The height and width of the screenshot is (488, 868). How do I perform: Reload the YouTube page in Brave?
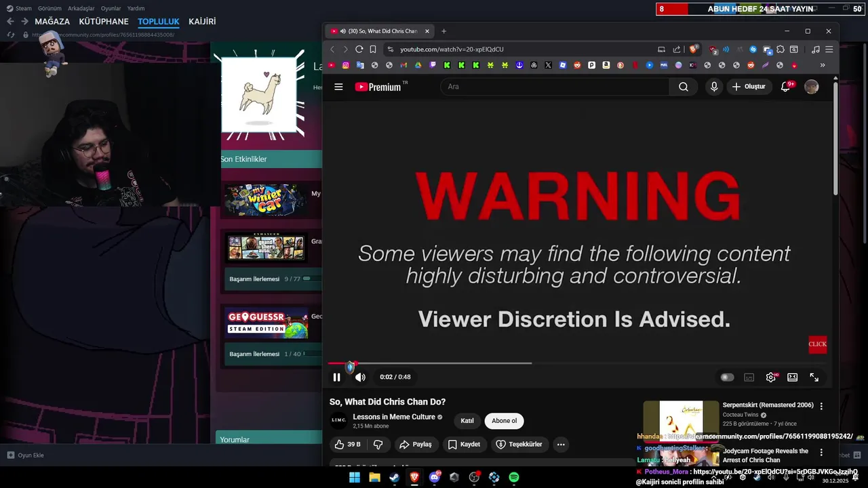pos(359,49)
